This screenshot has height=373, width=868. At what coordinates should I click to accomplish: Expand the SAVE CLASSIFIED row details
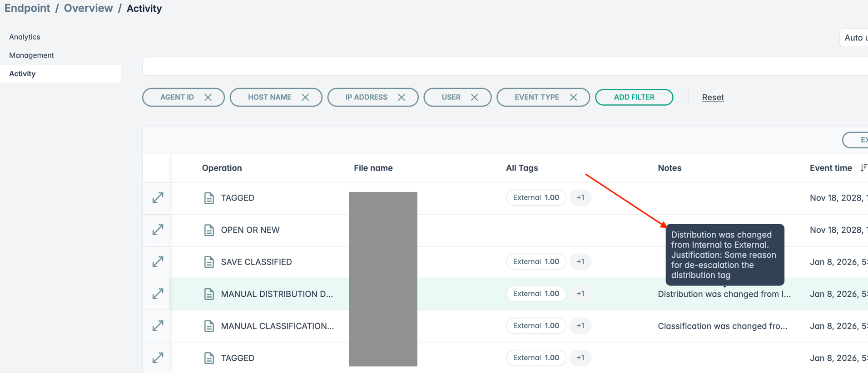pos(158,262)
